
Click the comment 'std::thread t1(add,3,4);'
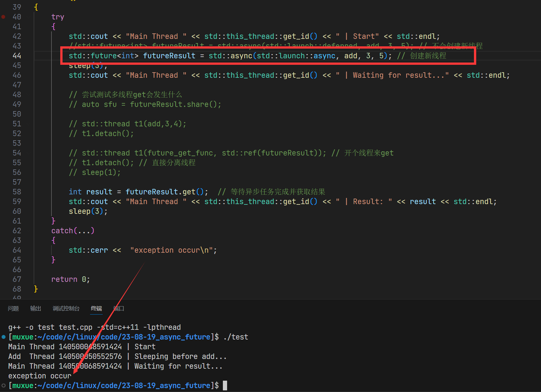(128, 124)
